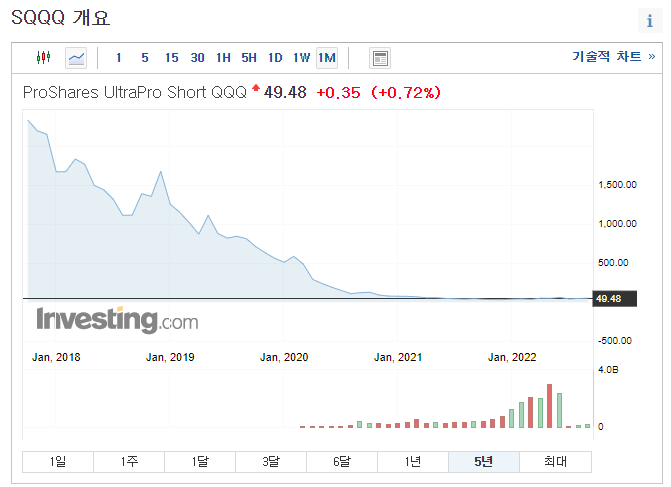Select the 30 minute interval

pyautogui.click(x=197, y=58)
